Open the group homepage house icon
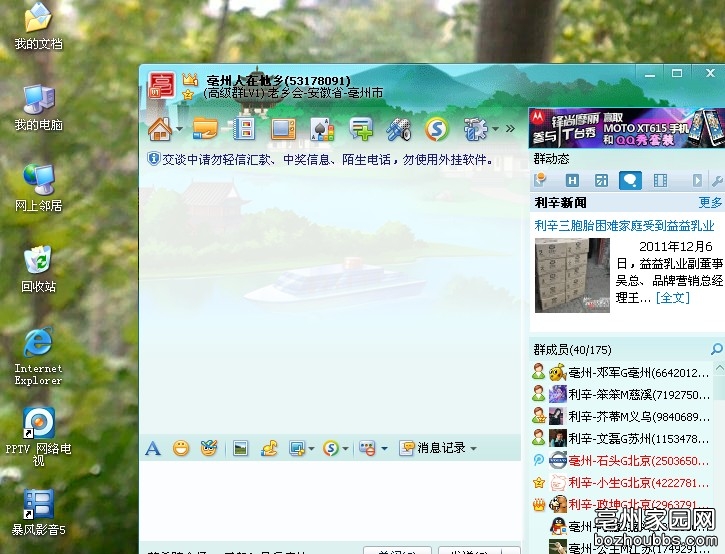This screenshot has width=725, height=554. click(160, 129)
